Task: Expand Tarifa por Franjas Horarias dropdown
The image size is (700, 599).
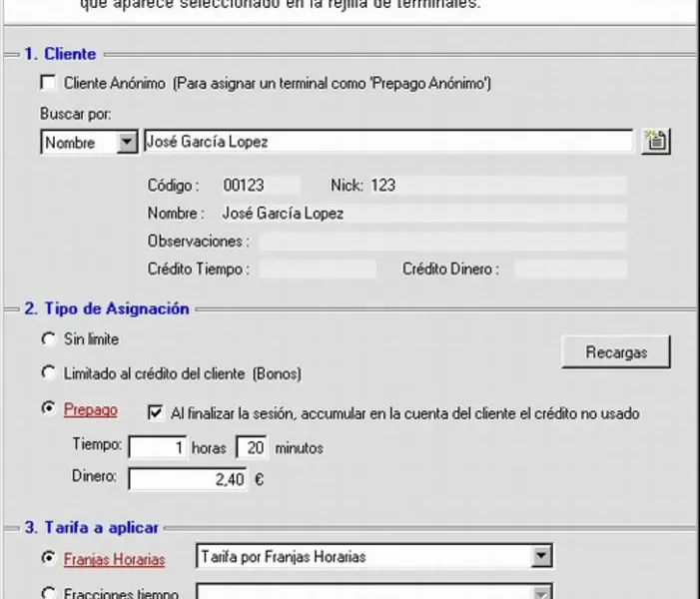Action: pyautogui.click(x=541, y=556)
